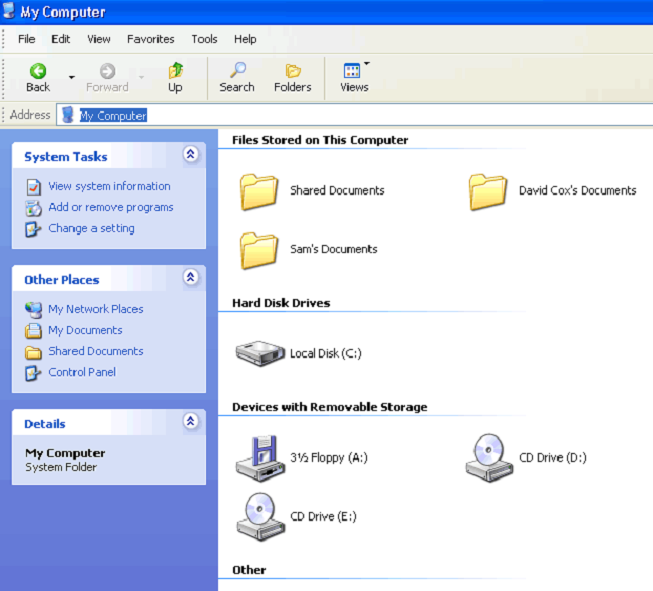This screenshot has height=591, width=653.
Task: Click the Local Disk (C:) label
Action: [326, 354]
